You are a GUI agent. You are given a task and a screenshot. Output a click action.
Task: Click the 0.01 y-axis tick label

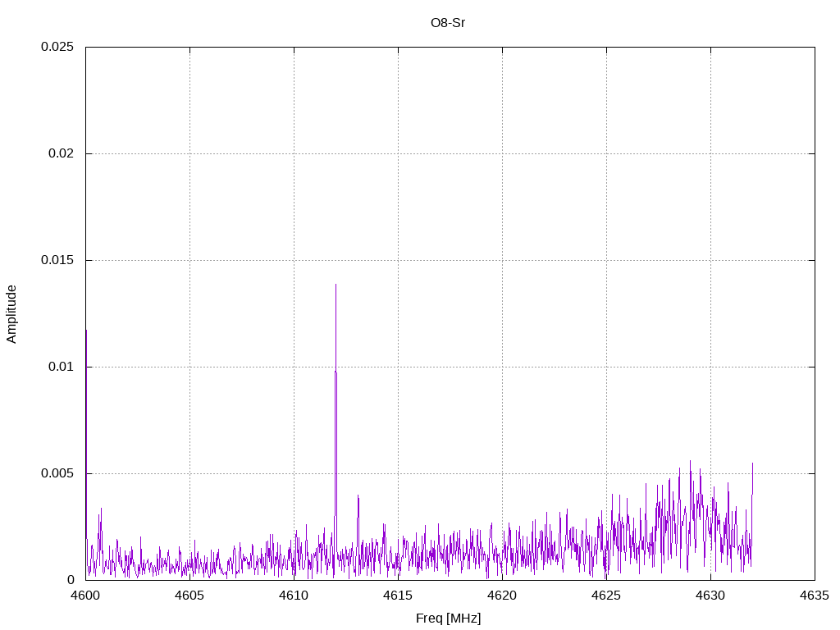coord(61,367)
